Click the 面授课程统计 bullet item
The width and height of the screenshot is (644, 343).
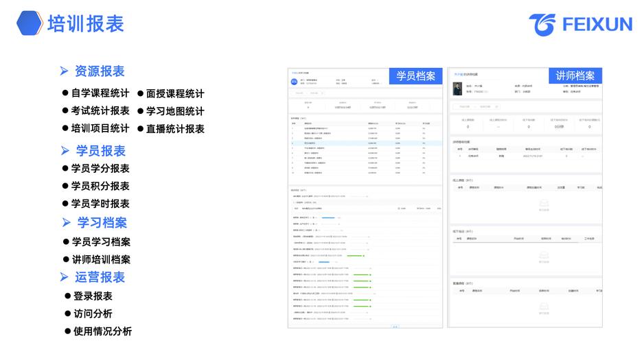(171, 93)
